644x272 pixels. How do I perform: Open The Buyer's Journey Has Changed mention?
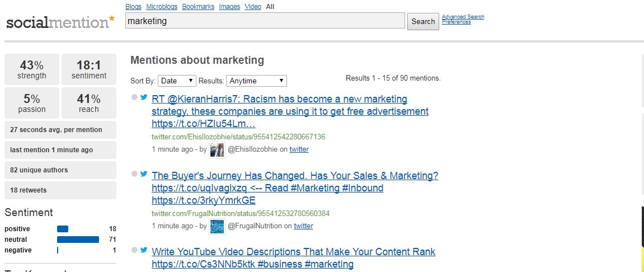pyautogui.click(x=295, y=188)
